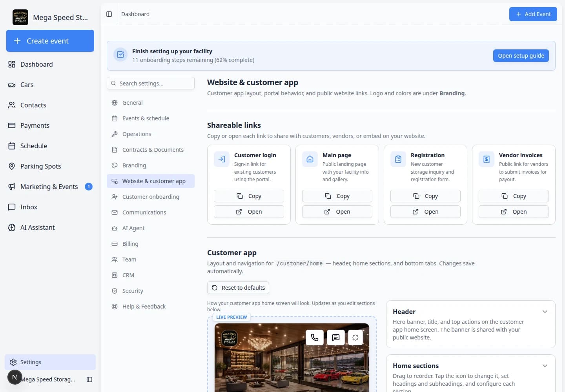Select Contracts & Documents settings
Screen dimensions: 565x392
click(151, 150)
